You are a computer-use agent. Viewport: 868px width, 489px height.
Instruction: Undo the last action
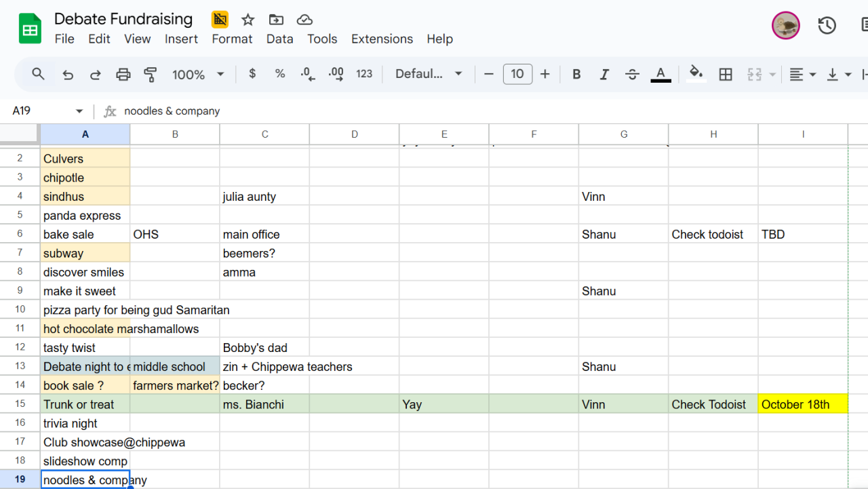pyautogui.click(x=68, y=74)
